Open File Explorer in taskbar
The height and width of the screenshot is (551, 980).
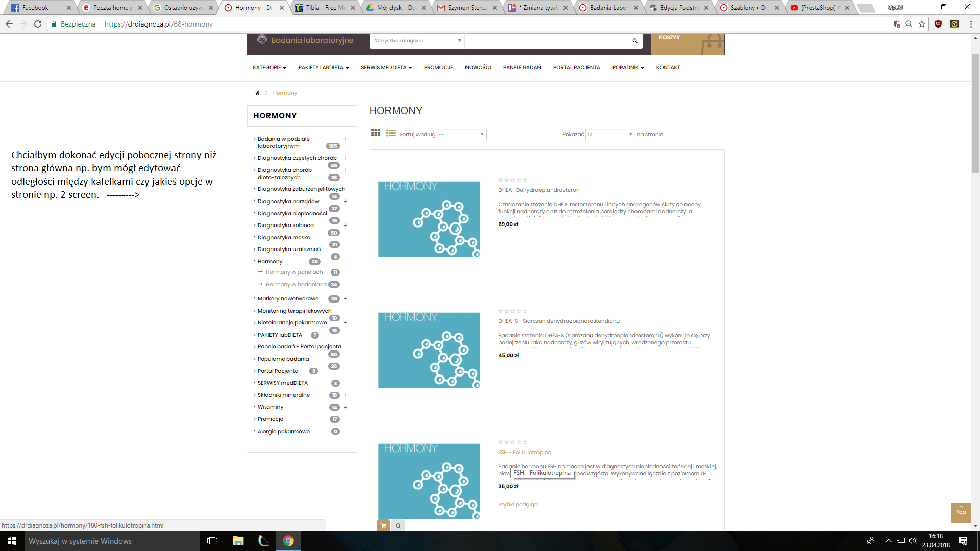[238, 541]
